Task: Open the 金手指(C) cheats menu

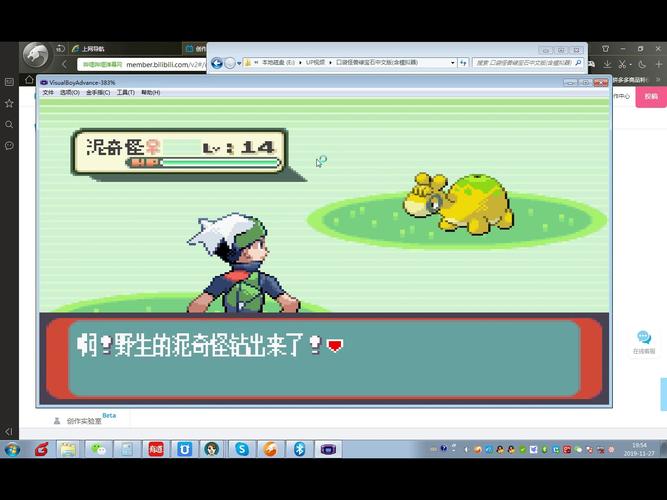Action: 98,92
